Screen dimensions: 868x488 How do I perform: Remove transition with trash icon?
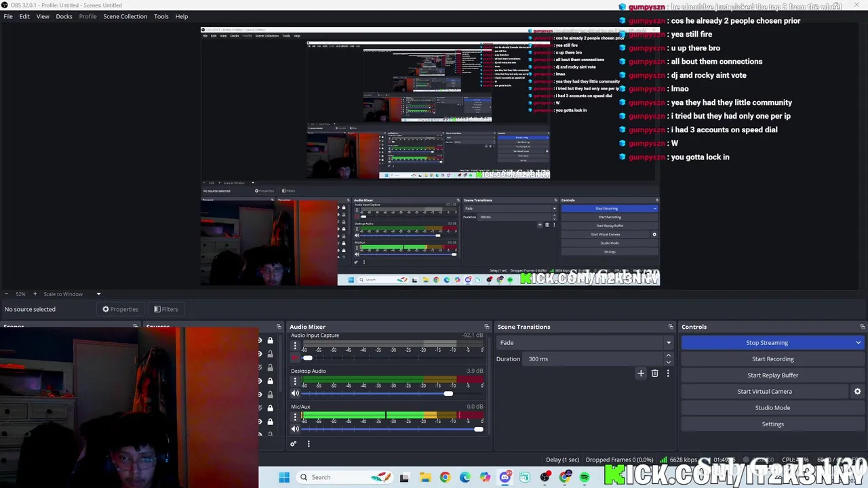point(654,373)
